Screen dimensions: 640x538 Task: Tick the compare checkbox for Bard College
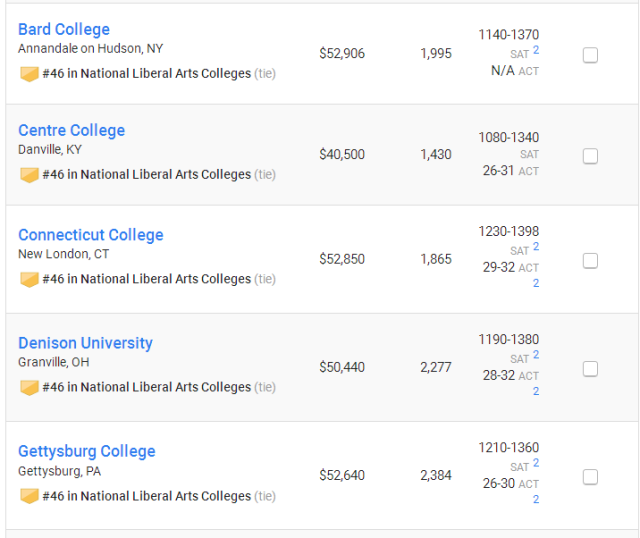click(x=590, y=55)
